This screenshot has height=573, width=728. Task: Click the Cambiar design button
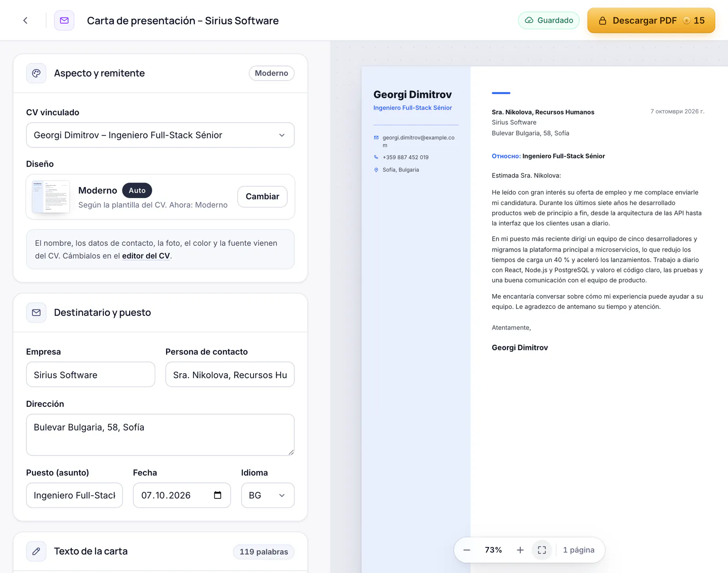263,197
